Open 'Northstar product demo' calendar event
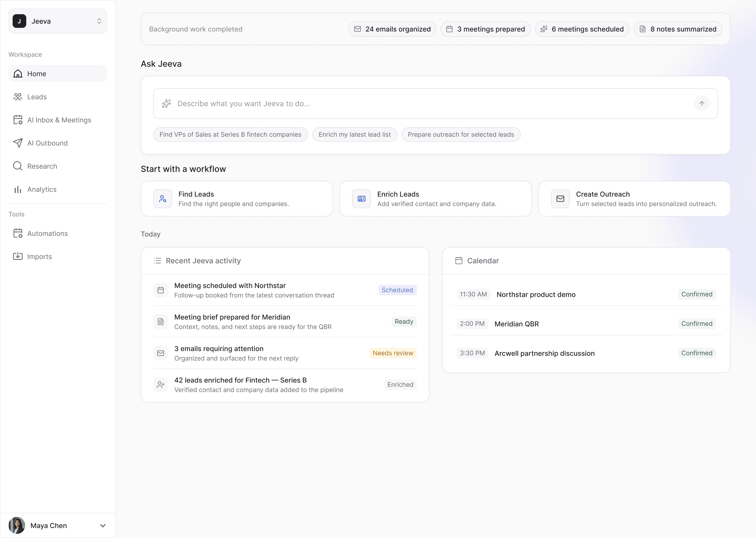 (536, 294)
